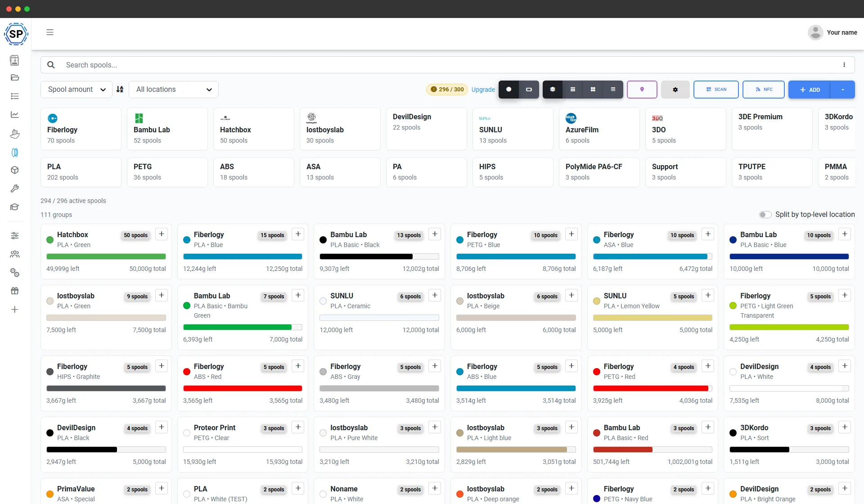Image resolution: width=864 pixels, height=504 pixels.
Task: Click the SCAN button
Action: [x=716, y=90]
